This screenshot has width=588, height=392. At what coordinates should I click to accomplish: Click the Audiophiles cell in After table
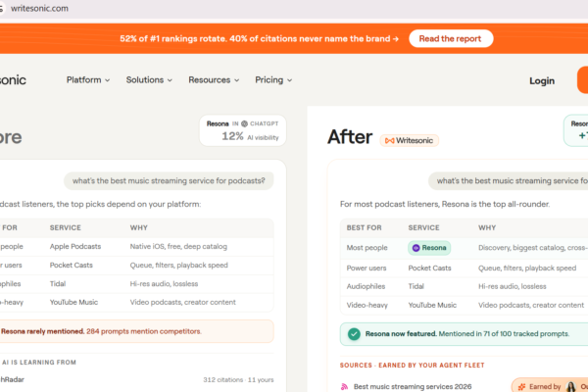366,286
